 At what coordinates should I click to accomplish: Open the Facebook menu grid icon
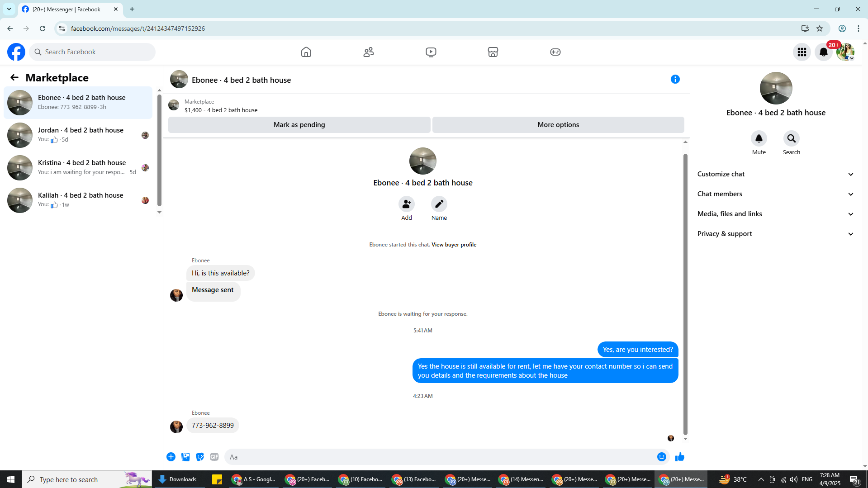tap(802, 52)
